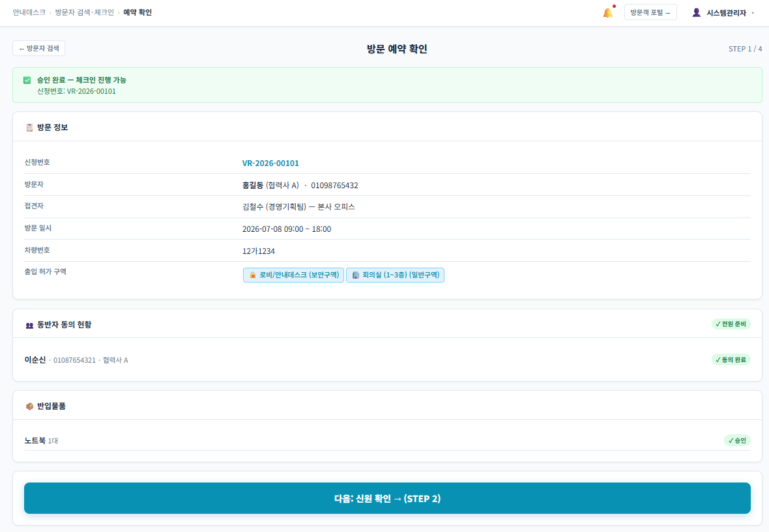Click the 반입물품 package icon
The height and width of the screenshot is (532, 769).
click(x=29, y=406)
